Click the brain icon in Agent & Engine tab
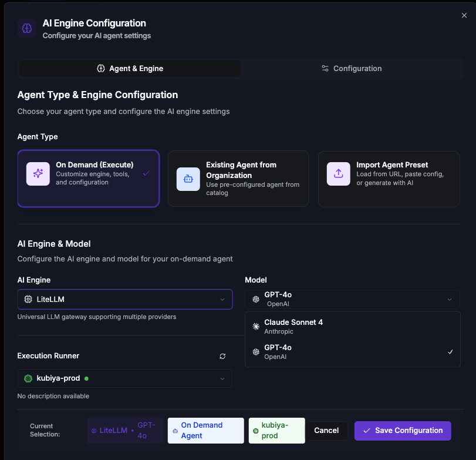The height and width of the screenshot is (460, 476). 101,68
